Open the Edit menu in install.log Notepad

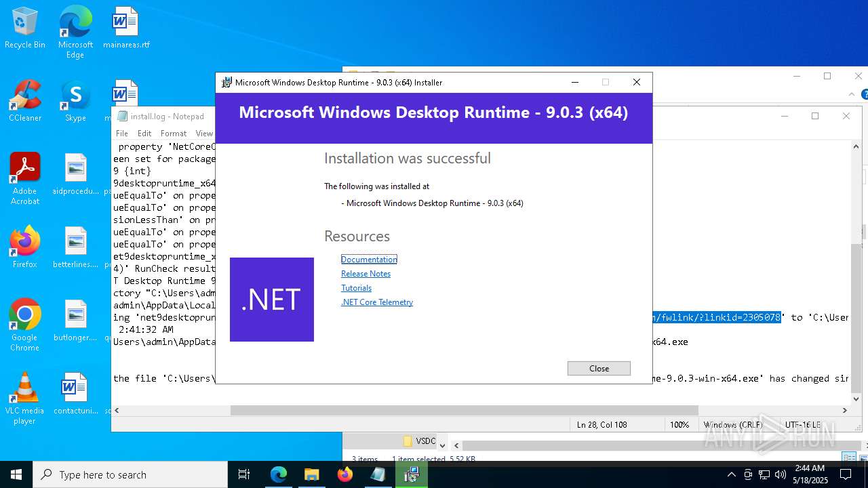pos(144,134)
